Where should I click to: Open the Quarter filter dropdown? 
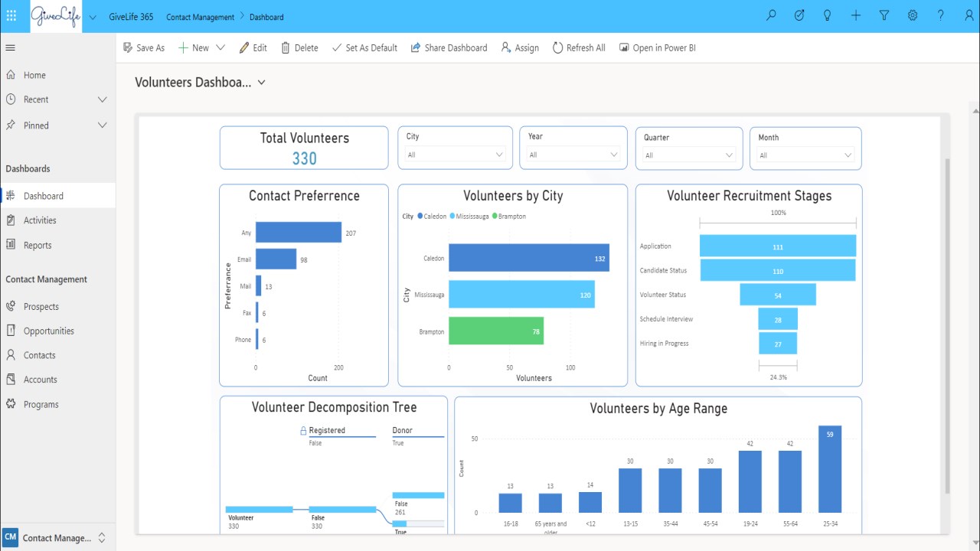[x=689, y=155]
